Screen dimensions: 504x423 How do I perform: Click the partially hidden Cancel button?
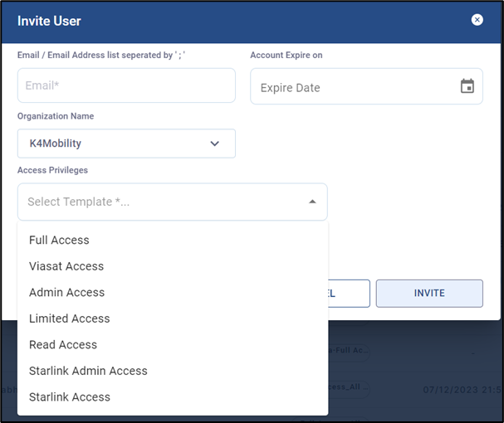point(349,293)
